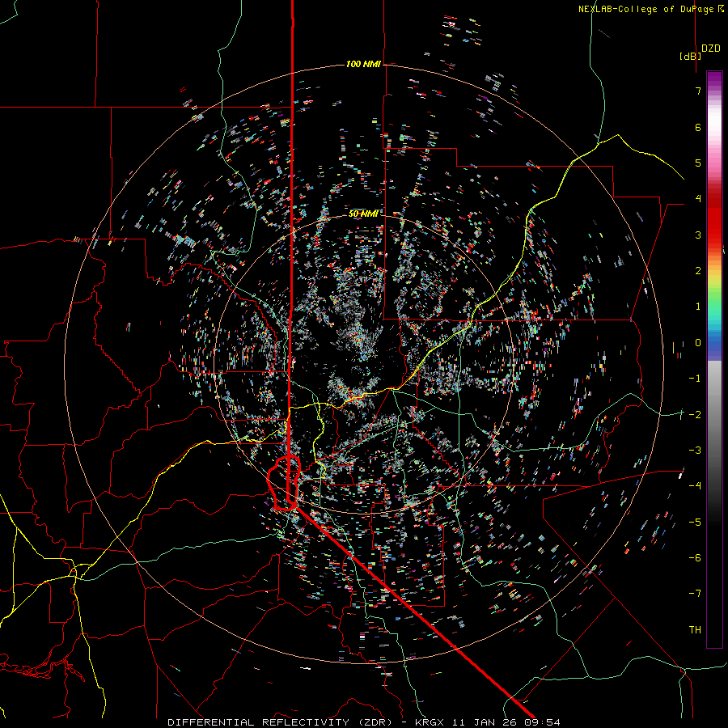Click the -4 value on the color scale

pyautogui.click(x=695, y=486)
